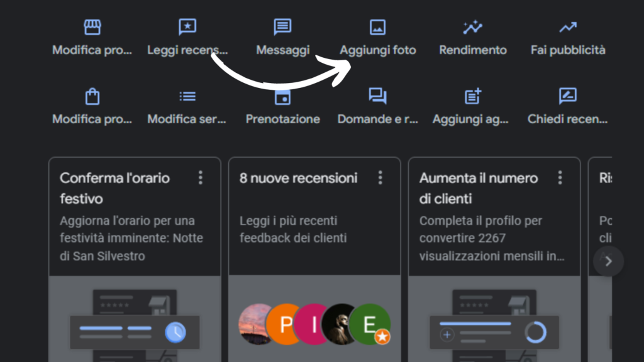Open three-dot menu on 8 nuove recensioni card
This screenshot has height=362, width=644.
[380, 178]
